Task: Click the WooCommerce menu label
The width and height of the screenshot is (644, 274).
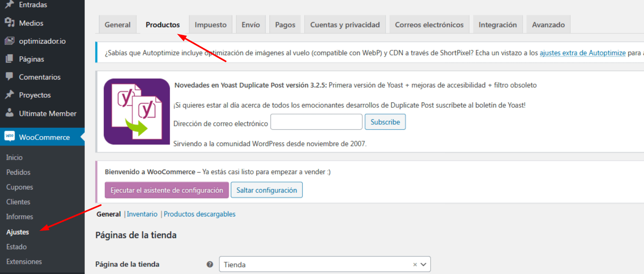Action: click(x=44, y=137)
